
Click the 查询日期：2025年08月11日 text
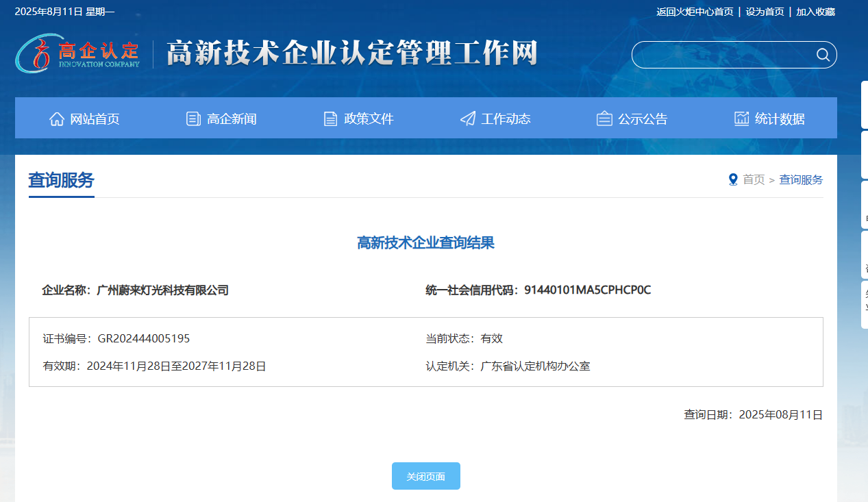point(754,415)
